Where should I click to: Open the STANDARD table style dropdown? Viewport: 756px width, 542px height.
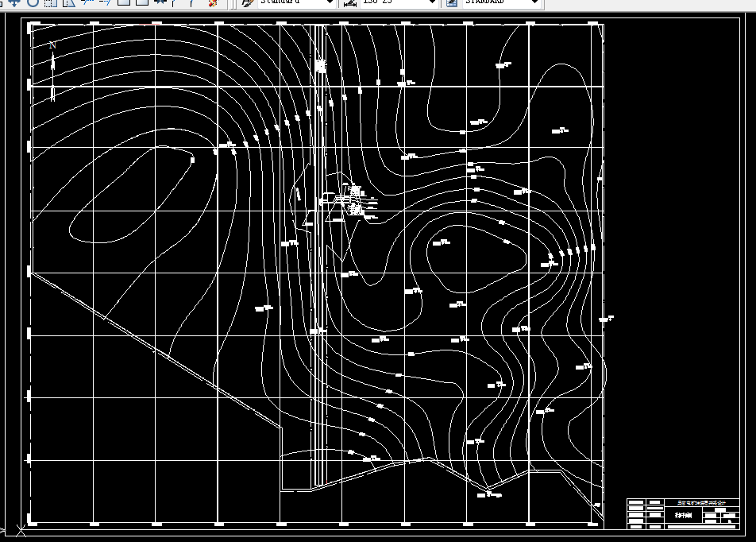(x=501, y=2)
